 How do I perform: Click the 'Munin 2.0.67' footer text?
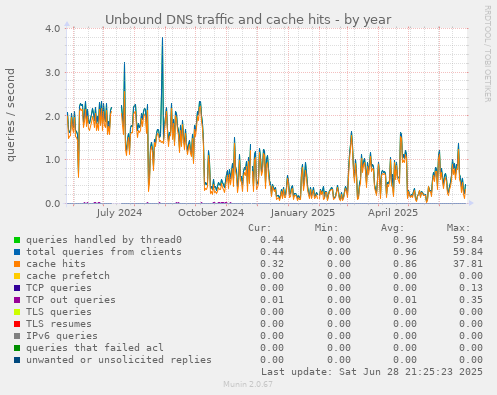click(x=248, y=384)
